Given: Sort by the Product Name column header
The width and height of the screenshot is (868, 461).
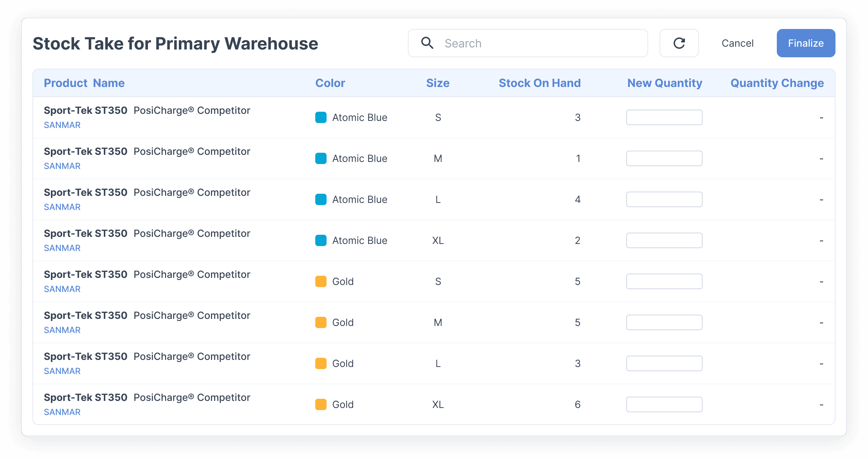Looking at the screenshot, I should (x=84, y=83).
